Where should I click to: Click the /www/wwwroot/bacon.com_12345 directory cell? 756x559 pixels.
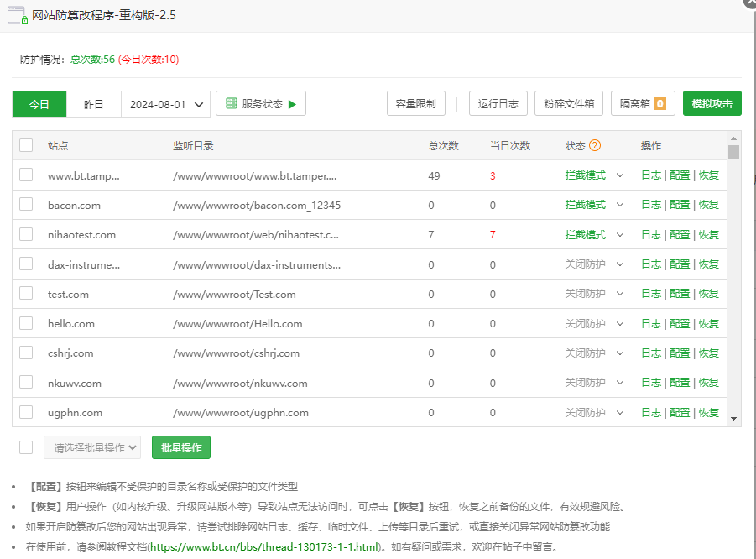tap(257, 206)
